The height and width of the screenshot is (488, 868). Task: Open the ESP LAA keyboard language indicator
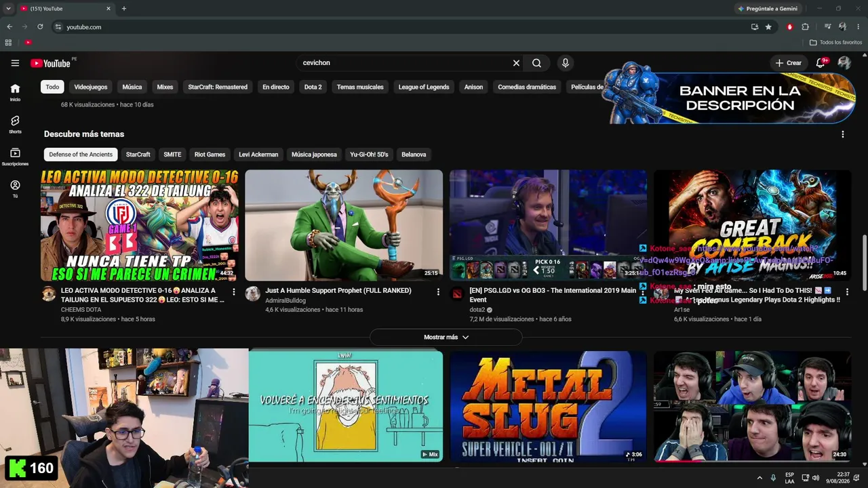(x=789, y=478)
